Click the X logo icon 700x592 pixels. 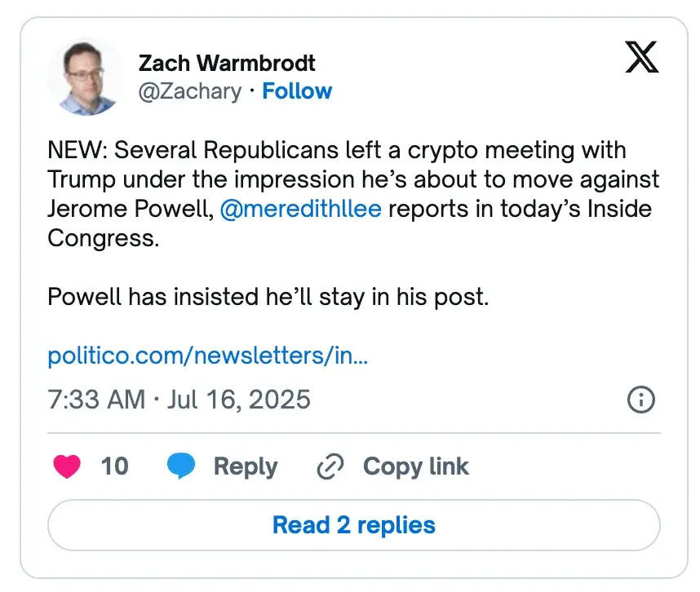[641, 59]
